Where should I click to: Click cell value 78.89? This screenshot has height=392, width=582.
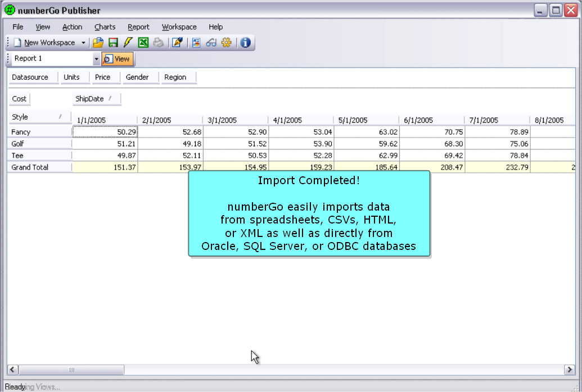[497, 132]
